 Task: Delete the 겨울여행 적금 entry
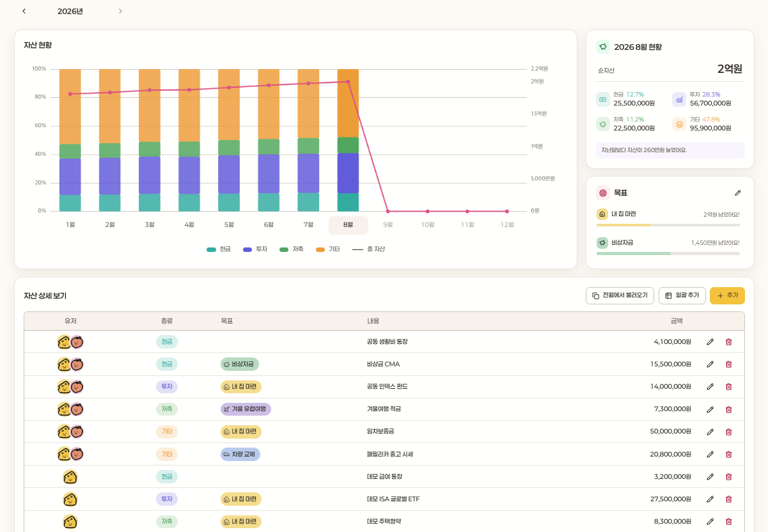tap(728, 409)
